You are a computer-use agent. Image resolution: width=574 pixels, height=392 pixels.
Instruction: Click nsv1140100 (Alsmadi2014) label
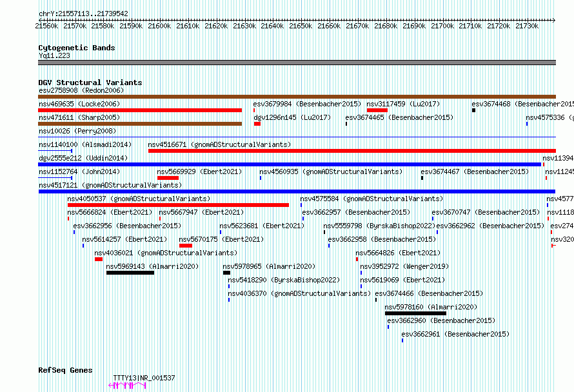[85, 144]
